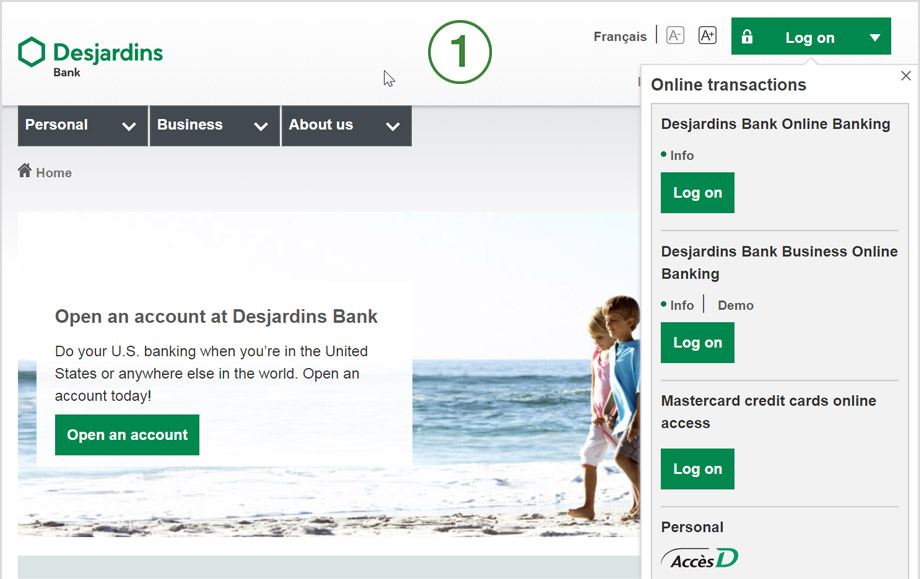Click the Desjardins Bank hexagon logo
920x579 pixels.
[31, 52]
